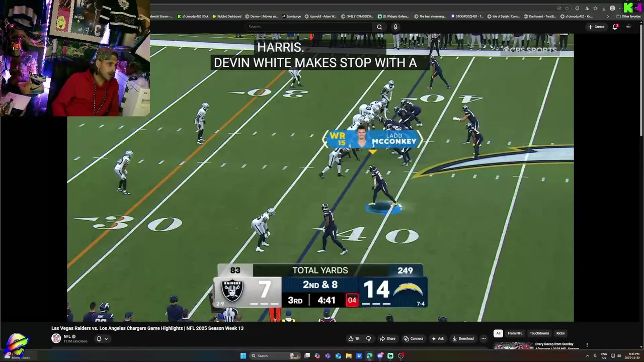Viewport: 644px width, 362px height.
Task: Open the Every Recap from Sunday thumbnail
Action: [513, 346]
